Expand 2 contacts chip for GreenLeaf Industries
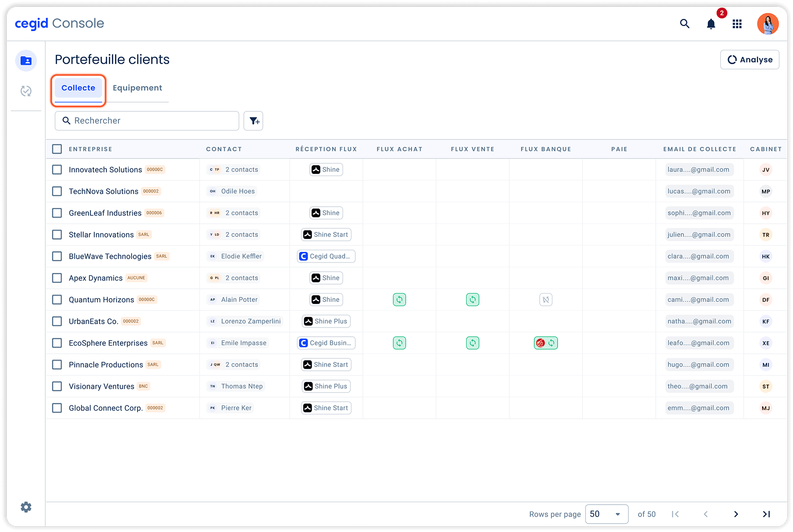Viewport: 793px width, 532px height. pos(234,213)
